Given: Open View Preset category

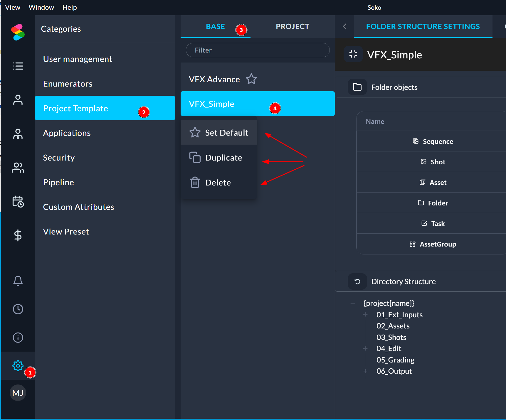Looking at the screenshot, I should coord(105,232).
